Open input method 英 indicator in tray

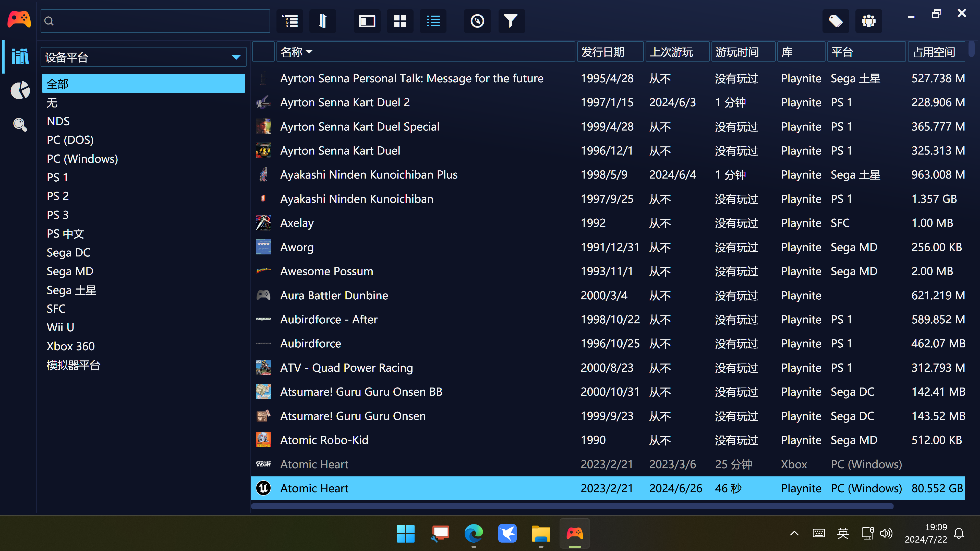[x=843, y=533]
